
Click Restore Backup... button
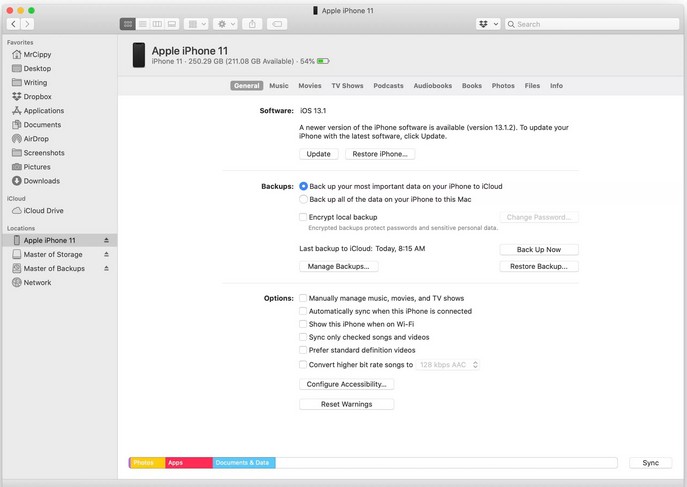[538, 266]
